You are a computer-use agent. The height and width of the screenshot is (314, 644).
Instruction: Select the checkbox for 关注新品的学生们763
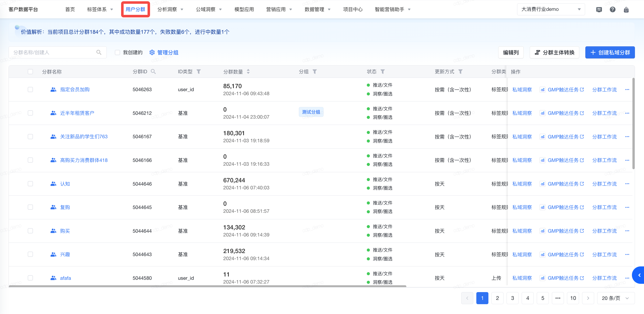(30, 136)
